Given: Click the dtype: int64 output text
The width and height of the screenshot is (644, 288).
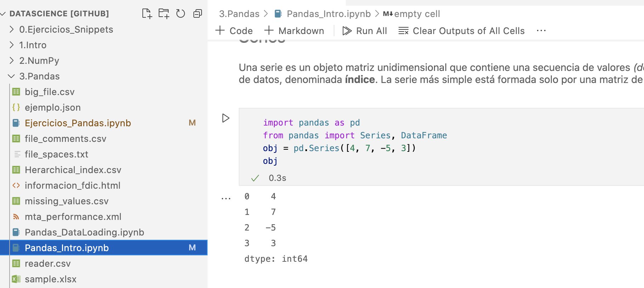Looking at the screenshot, I should (276, 259).
